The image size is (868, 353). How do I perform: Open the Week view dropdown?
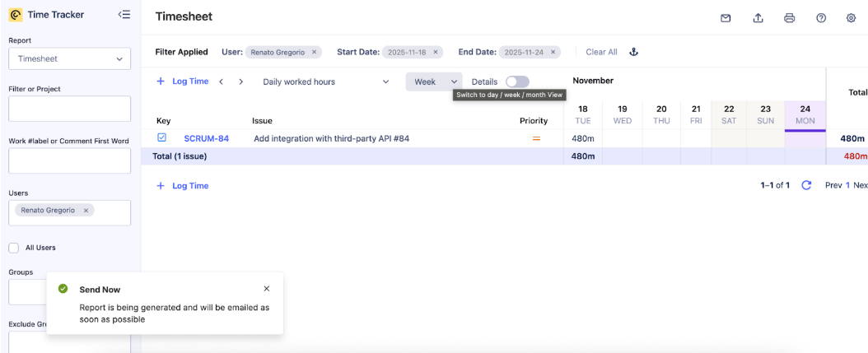pos(434,82)
